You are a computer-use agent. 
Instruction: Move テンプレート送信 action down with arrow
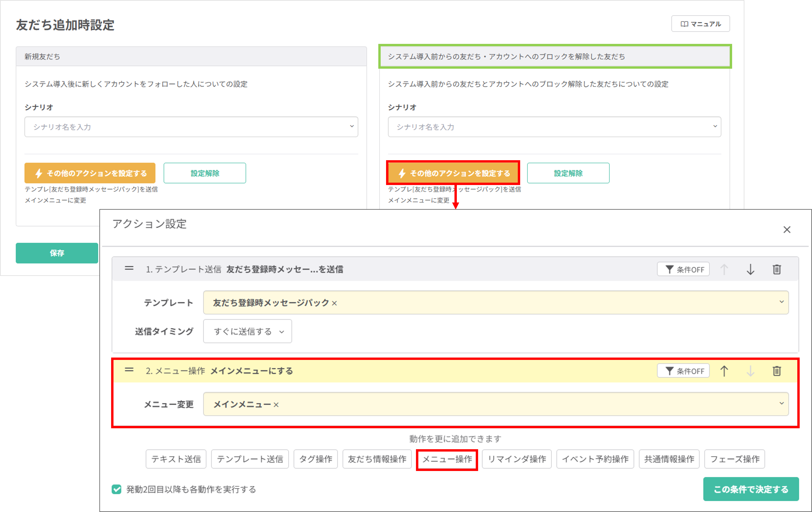[x=750, y=269]
